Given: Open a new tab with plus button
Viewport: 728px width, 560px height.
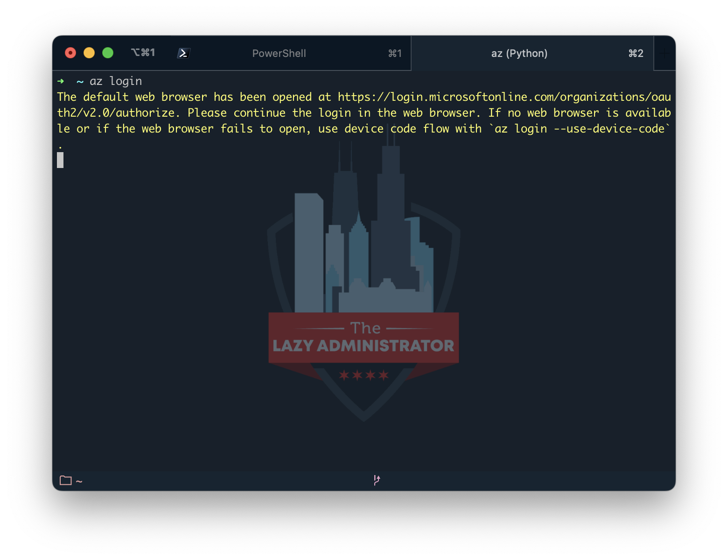Looking at the screenshot, I should [665, 53].
